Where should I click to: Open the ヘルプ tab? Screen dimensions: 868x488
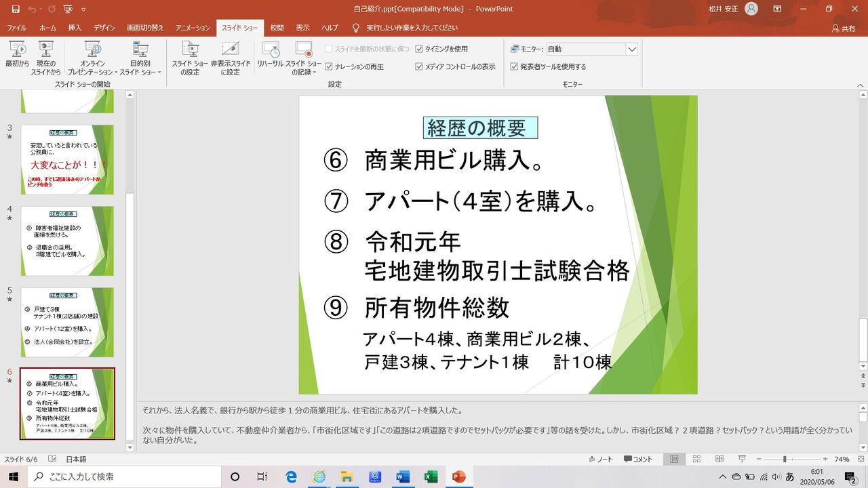(330, 28)
